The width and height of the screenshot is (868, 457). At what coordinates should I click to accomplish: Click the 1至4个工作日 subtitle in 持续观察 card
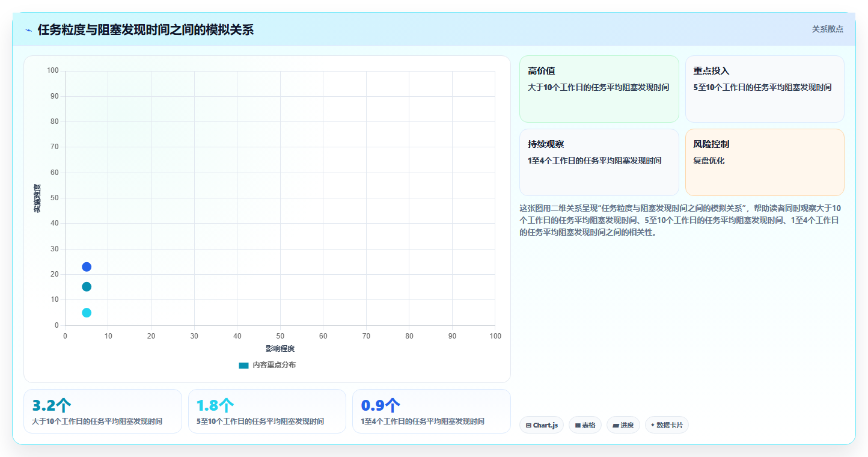point(594,161)
